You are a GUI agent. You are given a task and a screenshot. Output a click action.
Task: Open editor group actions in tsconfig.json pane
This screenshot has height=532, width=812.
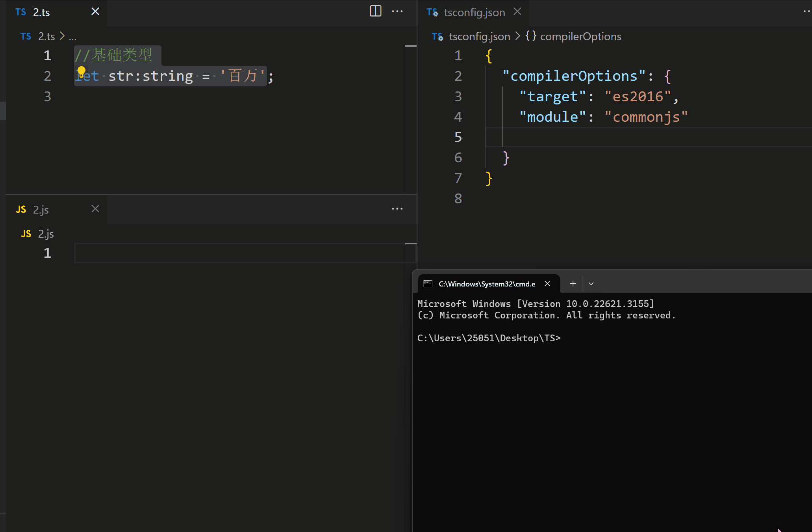(806, 11)
